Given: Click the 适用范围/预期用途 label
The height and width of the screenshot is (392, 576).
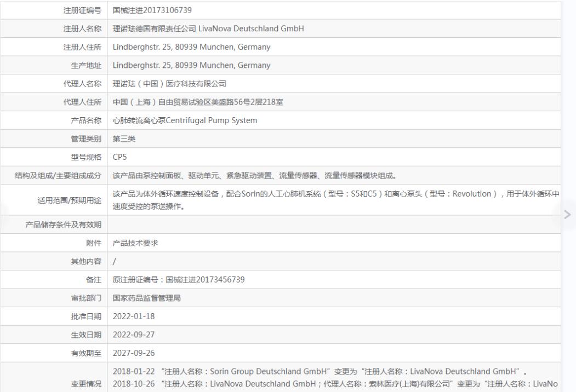Looking at the screenshot, I should tap(70, 200).
